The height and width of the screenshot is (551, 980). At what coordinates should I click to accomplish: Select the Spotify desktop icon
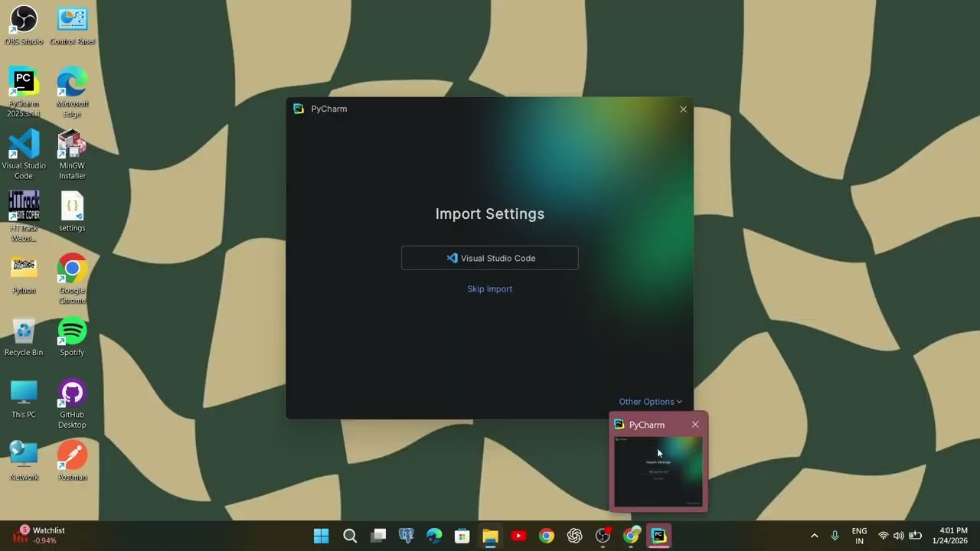(x=72, y=336)
